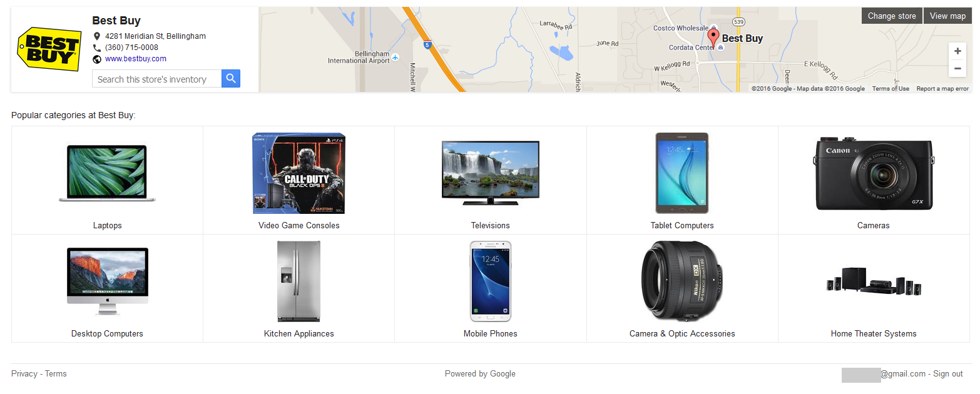
Task: Click the phone icon beside store number
Action: pyautogui.click(x=97, y=48)
